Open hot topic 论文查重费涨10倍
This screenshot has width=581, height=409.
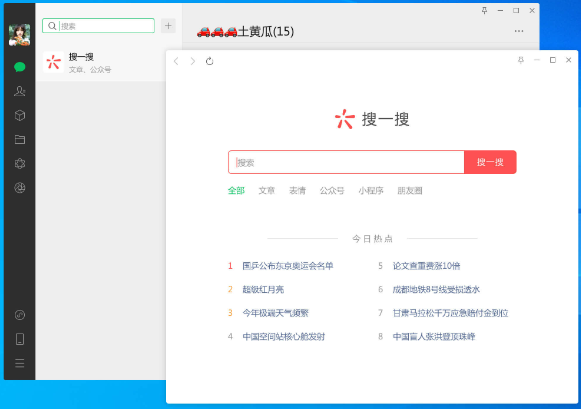[426, 266]
